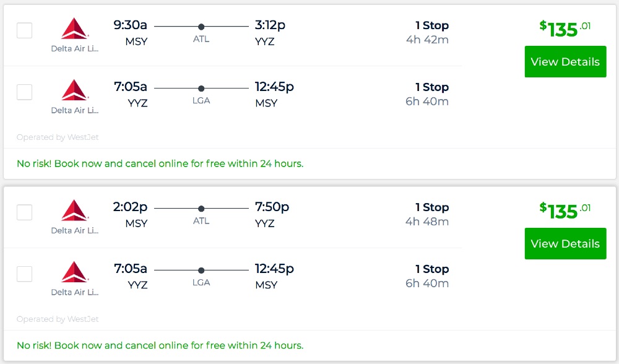Check the 7:05a return box under the 2:02p flight
Screen dimensions: 619x364
pyautogui.click(x=24, y=274)
